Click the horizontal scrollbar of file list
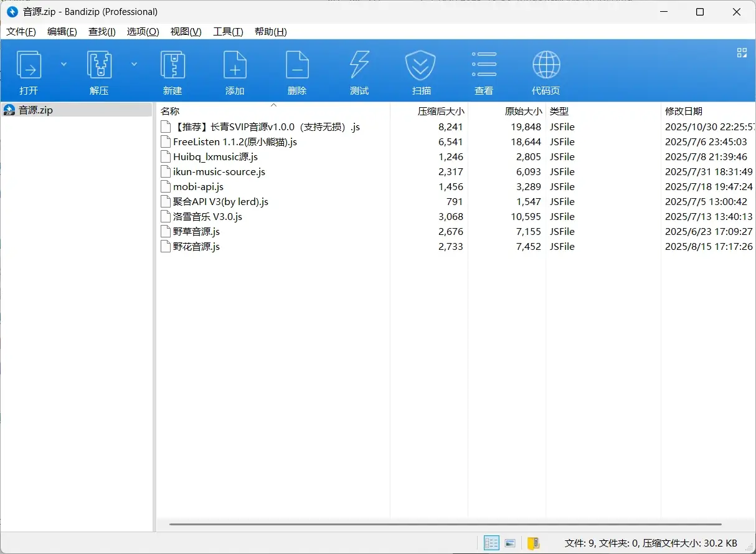The height and width of the screenshot is (554, 756). click(445, 524)
